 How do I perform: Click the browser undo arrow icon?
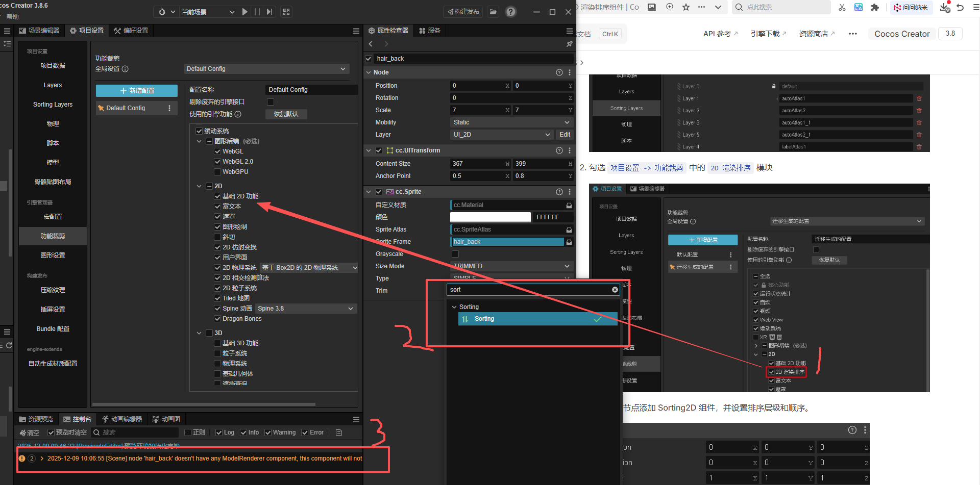click(x=960, y=7)
